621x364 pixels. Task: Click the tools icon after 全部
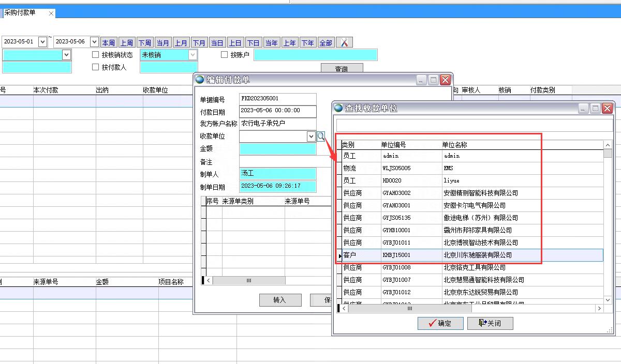(x=344, y=42)
